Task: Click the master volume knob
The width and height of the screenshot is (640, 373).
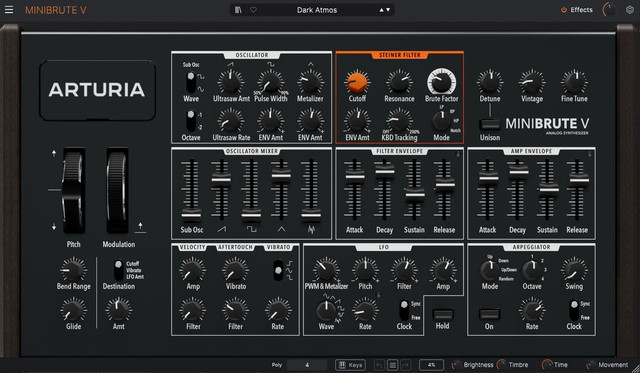Action: click(609, 10)
